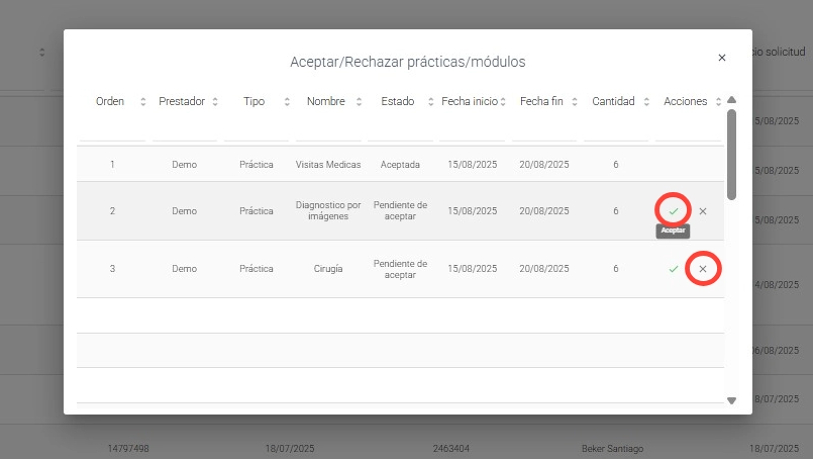Image resolution: width=813 pixels, height=459 pixels.
Task: Focus the filter field under Prestador
Action: (184, 130)
